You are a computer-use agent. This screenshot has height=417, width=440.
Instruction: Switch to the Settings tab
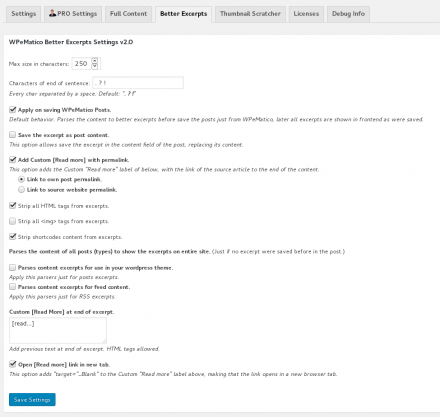23,14
